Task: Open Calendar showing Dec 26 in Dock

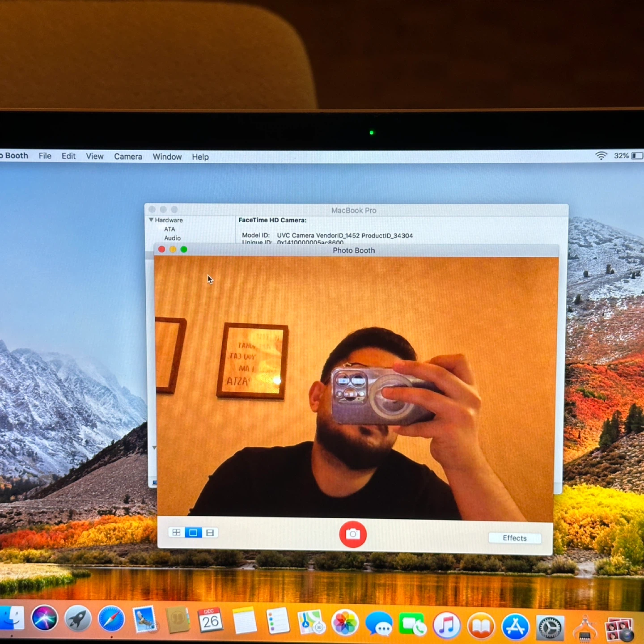Action: (210, 620)
